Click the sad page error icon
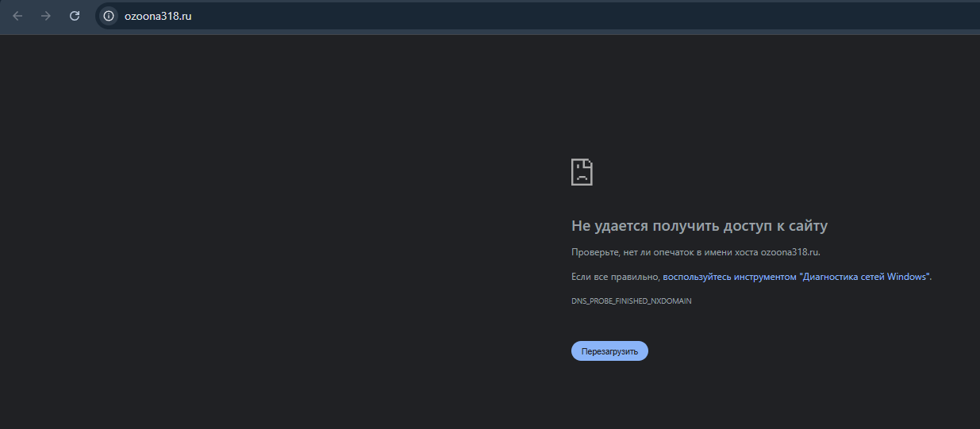The width and height of the screenshot is (980, 429). [x=582, y=172]
